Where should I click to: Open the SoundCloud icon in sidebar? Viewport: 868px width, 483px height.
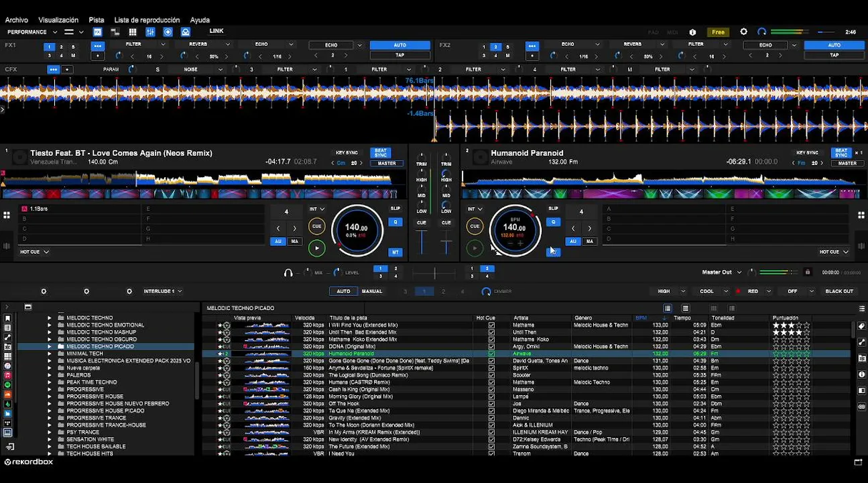point(7,394)
